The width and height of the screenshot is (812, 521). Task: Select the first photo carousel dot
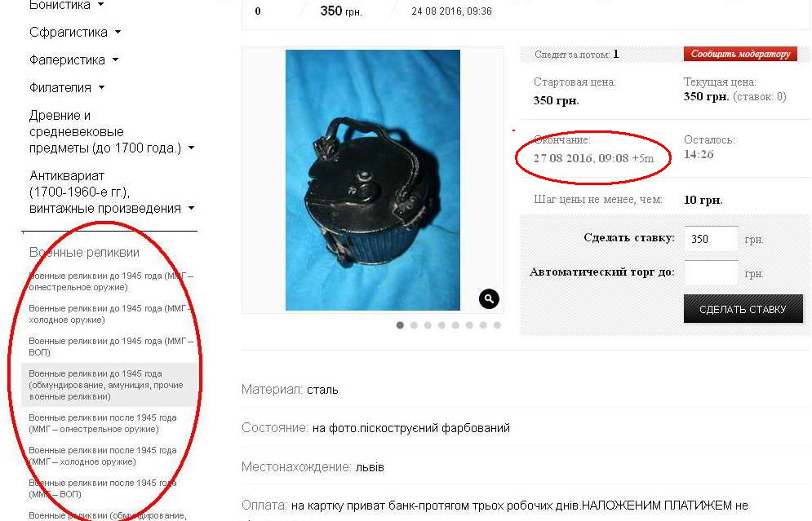(x=400, y=325)
